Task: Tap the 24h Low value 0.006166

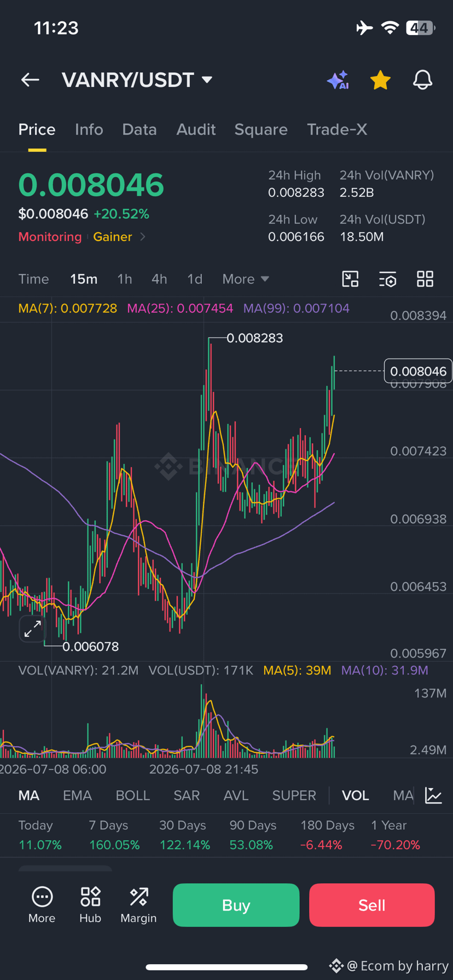Action: click(296, 237)
